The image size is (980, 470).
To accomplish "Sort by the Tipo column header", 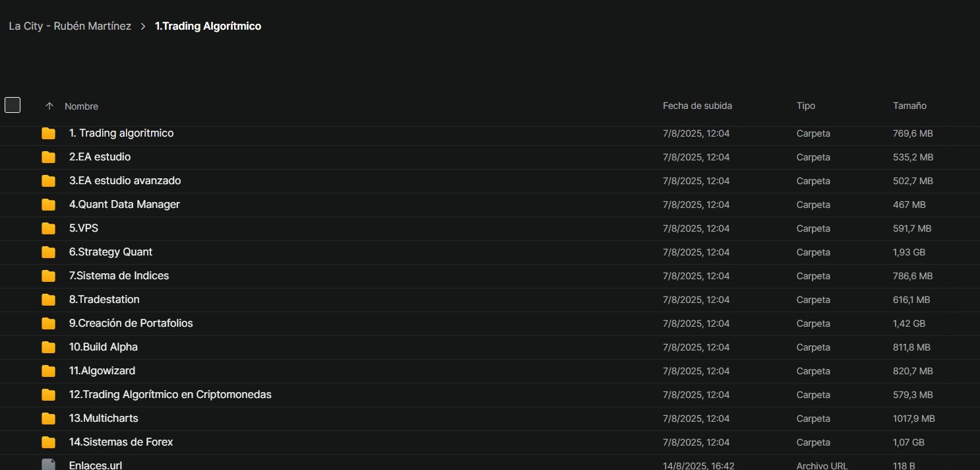I will (806, 106).
